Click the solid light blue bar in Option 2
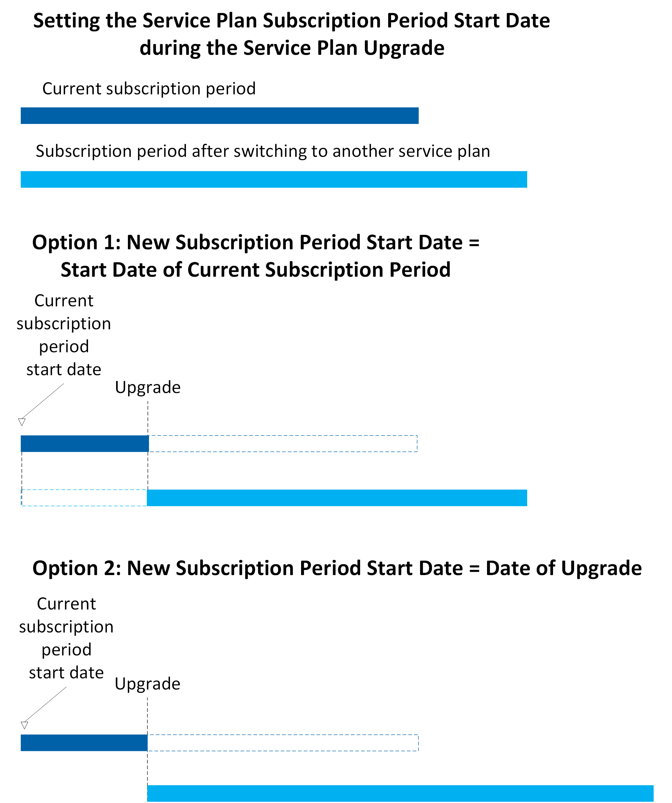Image resolution: width=672 pixels, height=803 pixels. [x=400, y=793]
